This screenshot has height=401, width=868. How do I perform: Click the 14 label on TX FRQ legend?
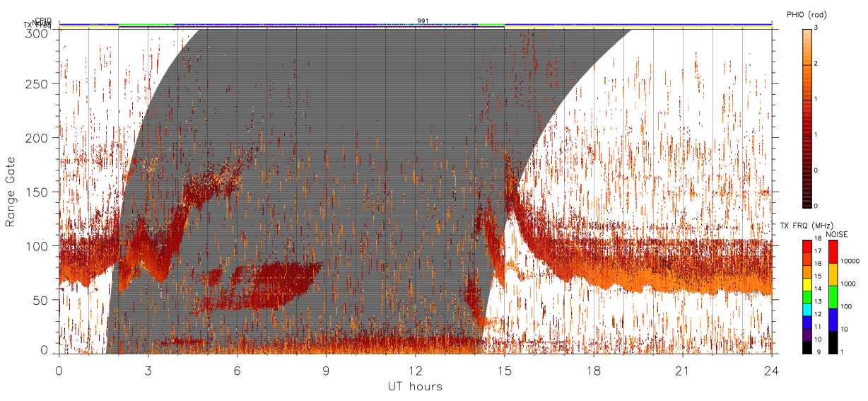818,289
